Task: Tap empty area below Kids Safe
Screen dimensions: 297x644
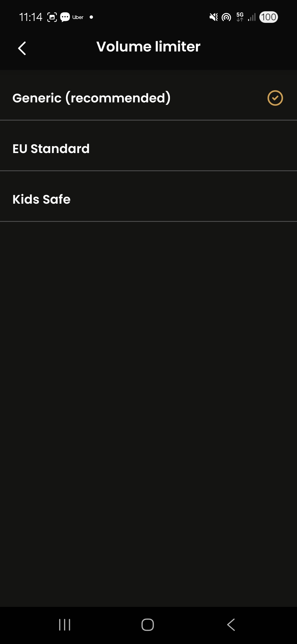Action: (148, 385)
